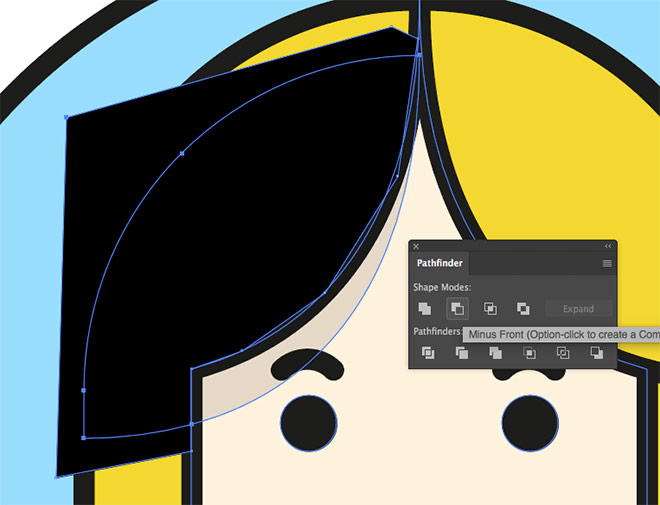The width and height of the screenshot is (660, 505).
Task: Select the left eyebrow shape
Action: point(308,365)
